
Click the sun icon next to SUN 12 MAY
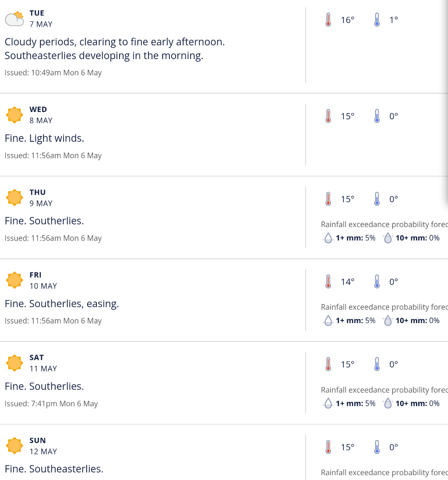coord(14,446)
